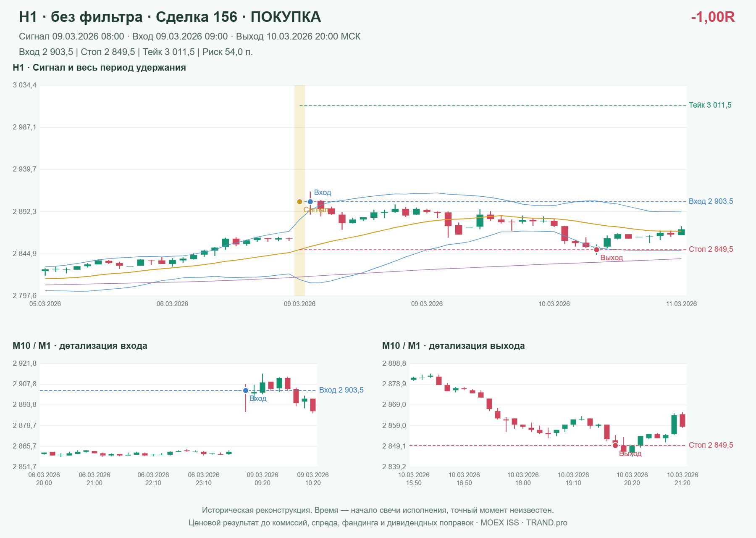Click the red Выход marker dot on H1 chart
Screen dimensions: 756x538
click(596, 250)
